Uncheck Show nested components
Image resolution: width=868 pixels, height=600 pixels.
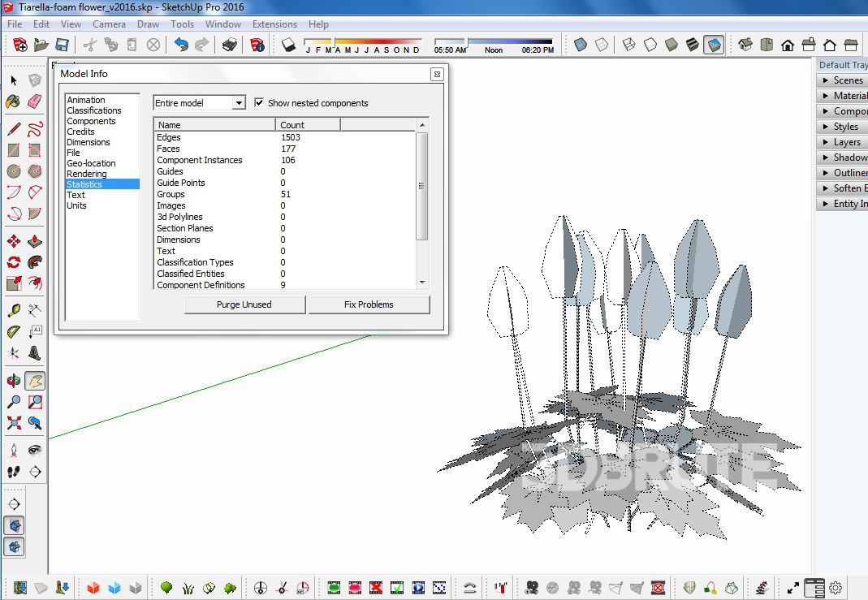point(259,103)
